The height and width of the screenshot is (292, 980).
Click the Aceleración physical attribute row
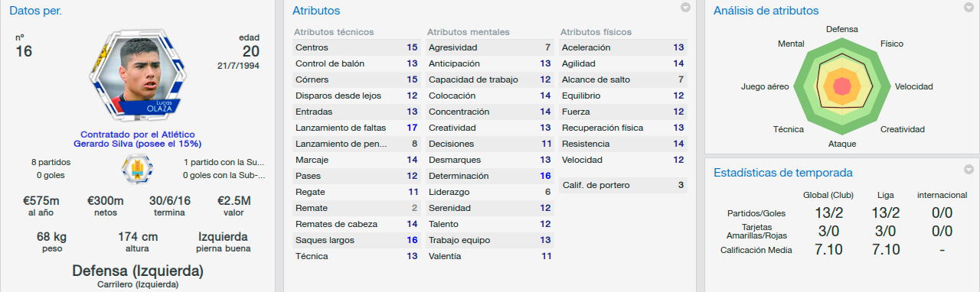(x=623, y=47)
